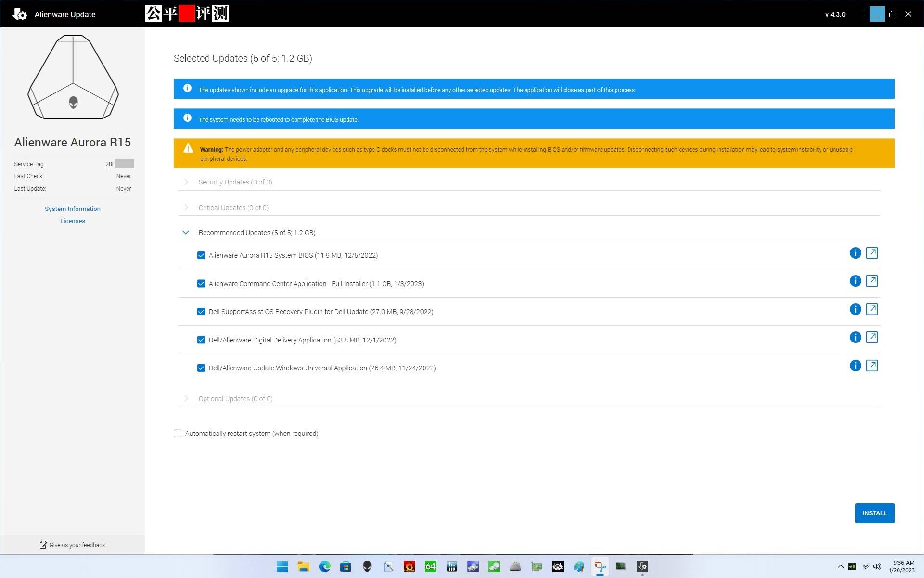The image size is (924, 578).
Task: Open external link for System BIOS update
Action: tap(872, 253)
